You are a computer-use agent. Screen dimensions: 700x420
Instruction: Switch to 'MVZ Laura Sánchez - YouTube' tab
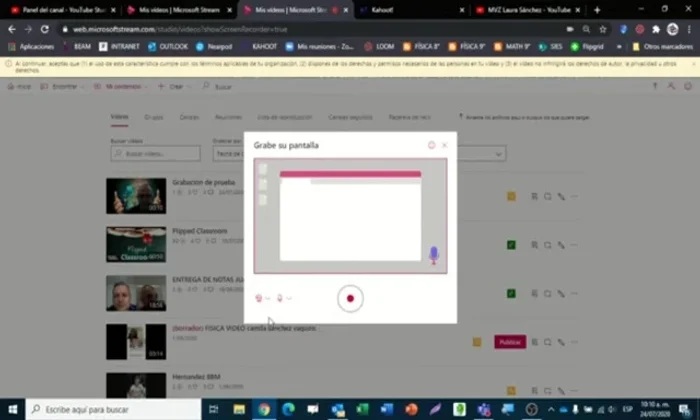[527, 10]
